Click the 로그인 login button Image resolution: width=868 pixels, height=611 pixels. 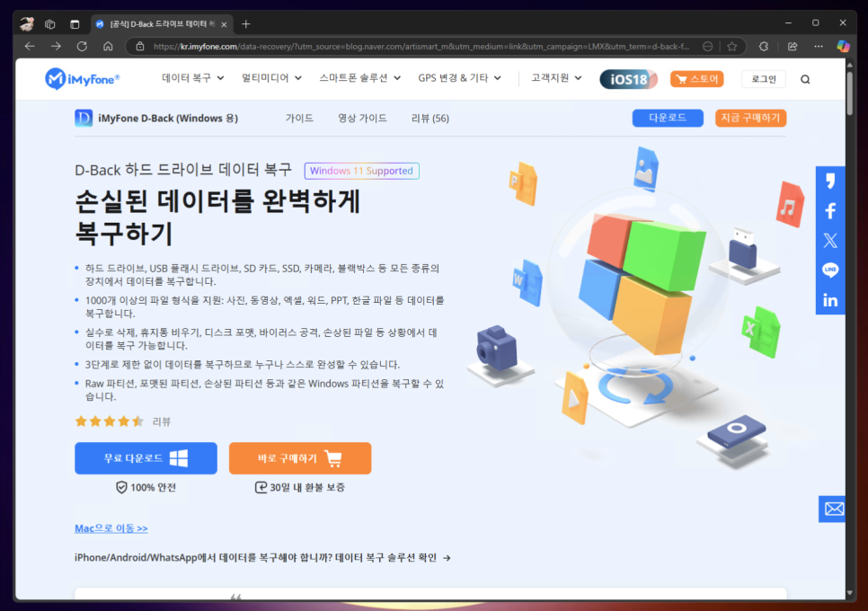pos(764,79)
